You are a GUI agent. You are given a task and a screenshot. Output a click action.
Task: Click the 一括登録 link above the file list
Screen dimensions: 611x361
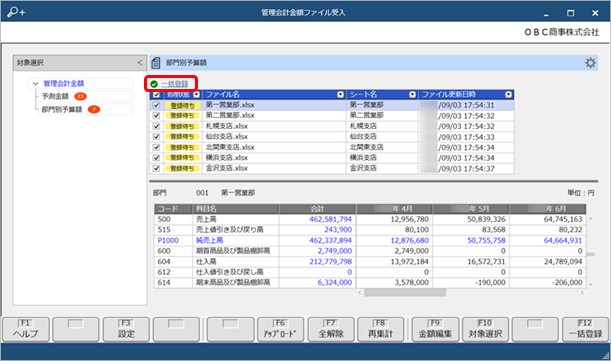(x=175, y=84)
